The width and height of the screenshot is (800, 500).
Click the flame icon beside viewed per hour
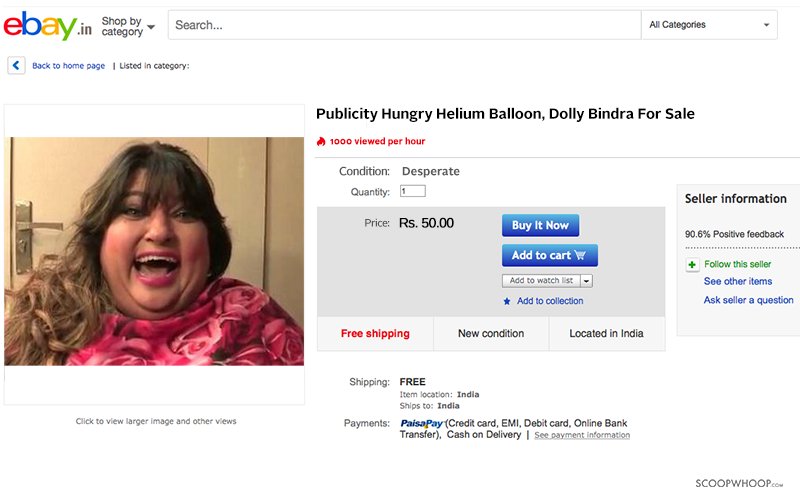pyautogui.click(x=321, y=141)
